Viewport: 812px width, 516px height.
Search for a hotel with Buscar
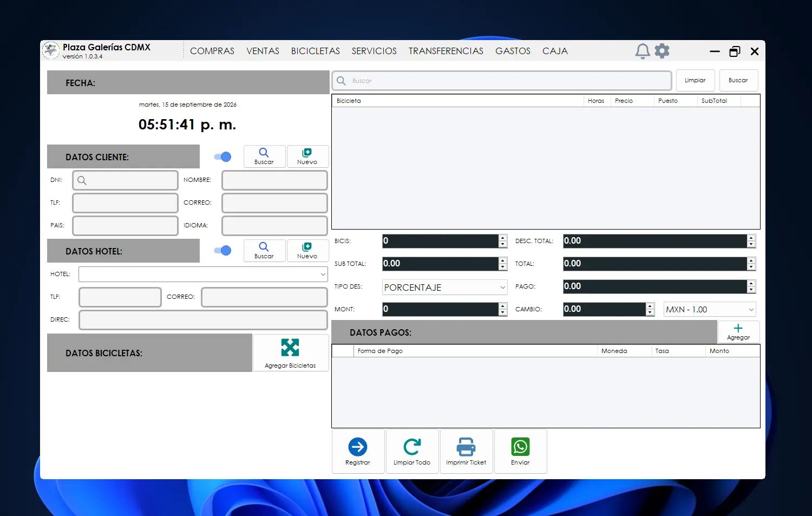(x=264, y=251)
